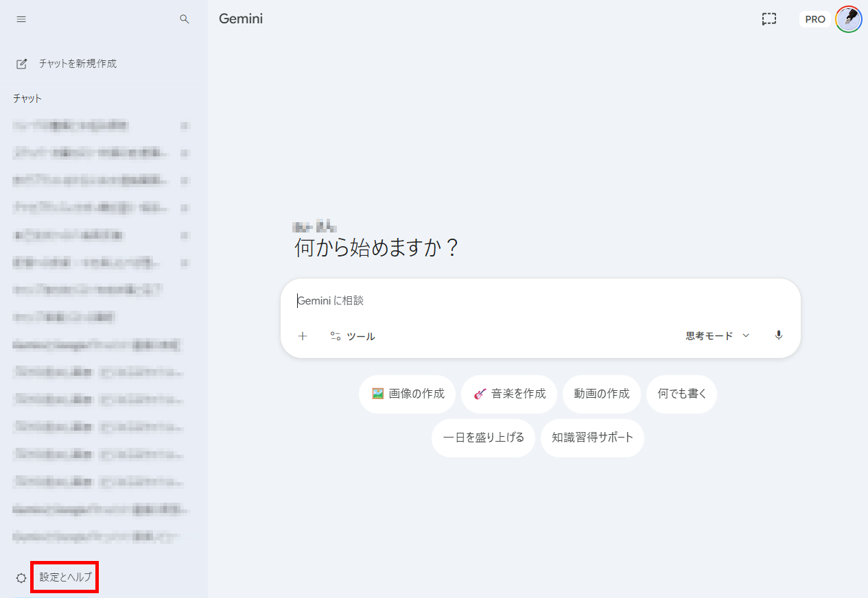Select the 知識習得サポート suggestion chip

coord(593,438)
